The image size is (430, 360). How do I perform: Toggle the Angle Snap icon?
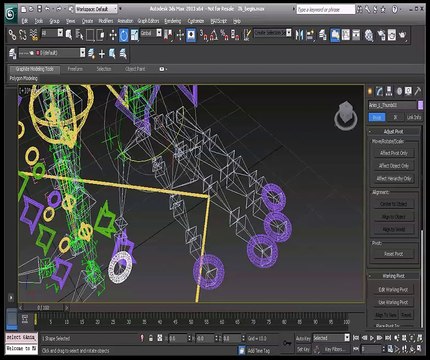coord(214,35)
